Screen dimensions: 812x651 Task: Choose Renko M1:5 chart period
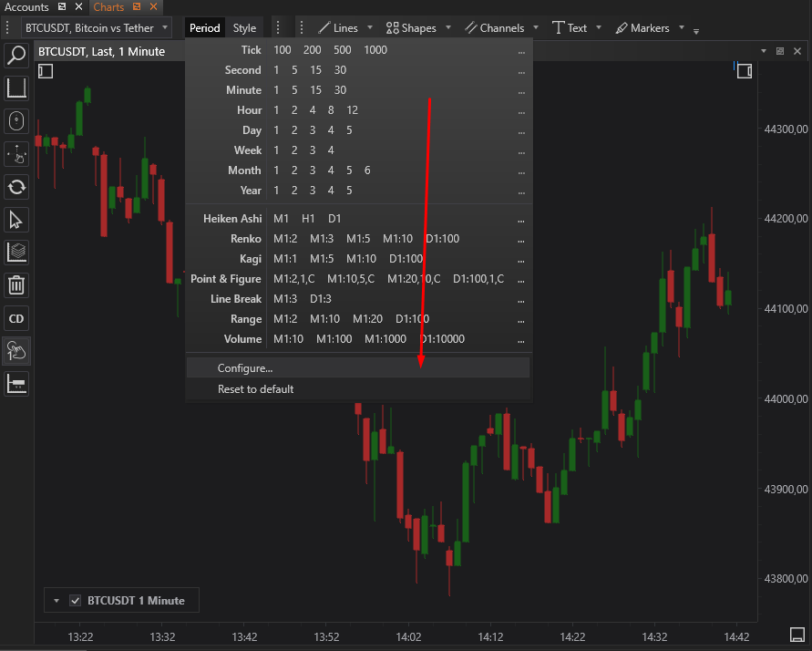(x=358, y=239)
